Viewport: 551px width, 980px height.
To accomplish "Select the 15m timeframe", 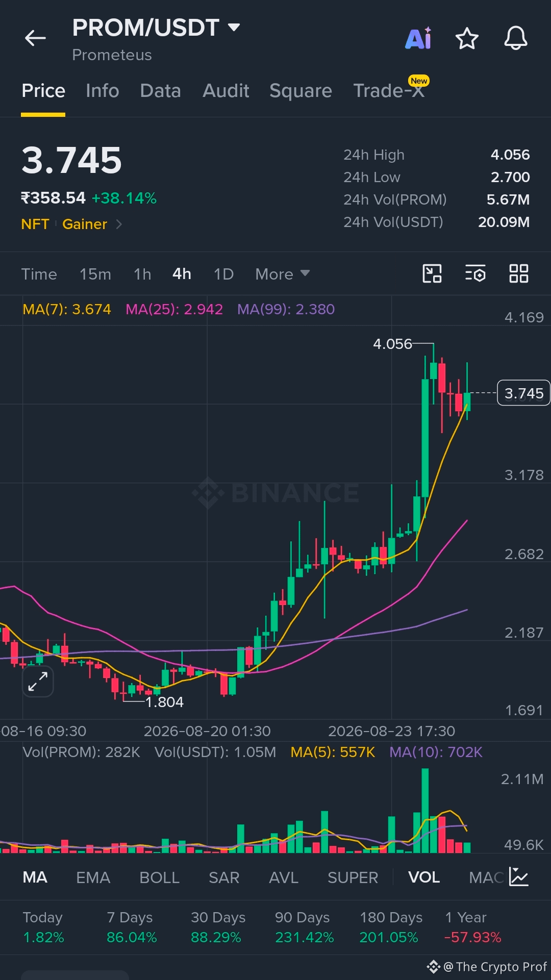I will point(95,274).
